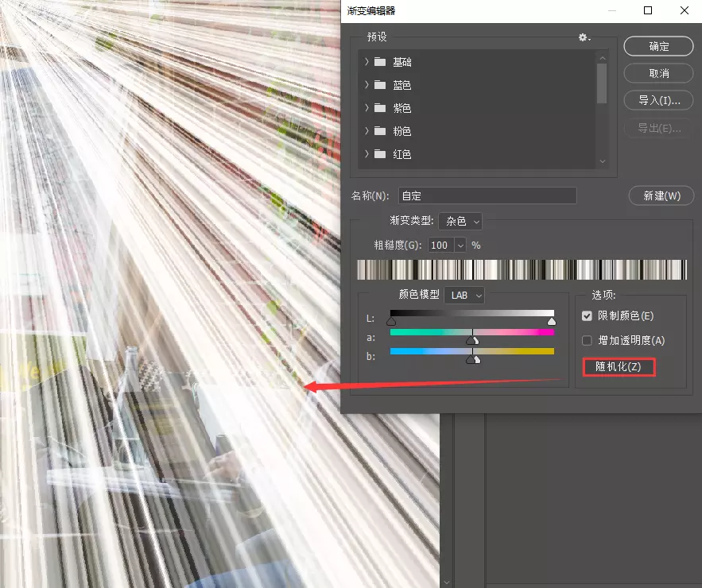Open the 渐变类型 杂色 dropdown
Viewport: 702px width, 588px height.
tap(460, 221)
